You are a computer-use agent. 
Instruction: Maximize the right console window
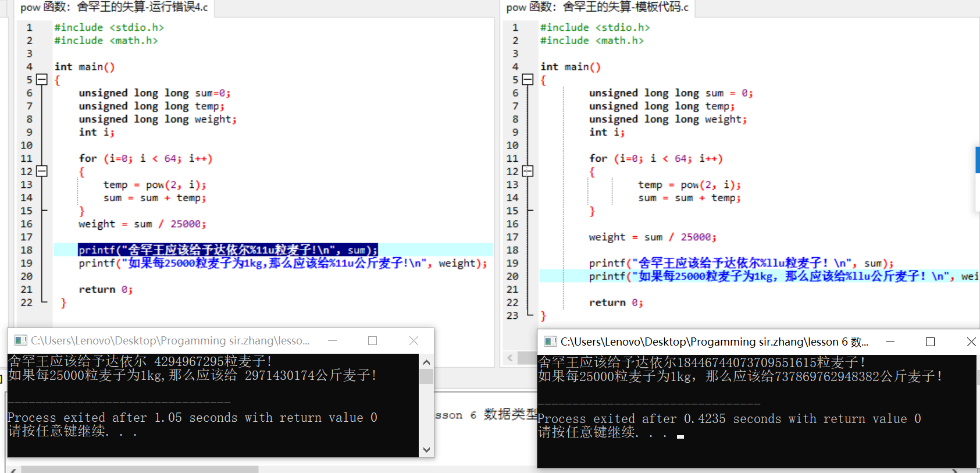click(x=930, y=342)
